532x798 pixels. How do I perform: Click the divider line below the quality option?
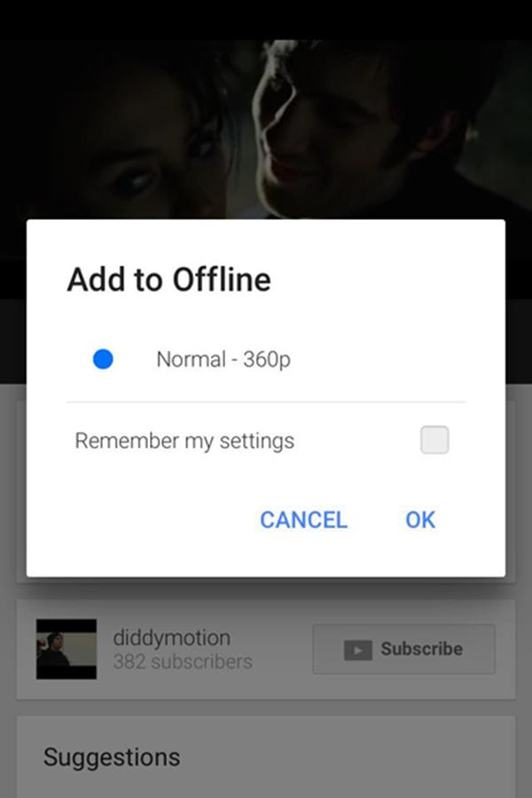pyautogui.click(x=266, y=402)
